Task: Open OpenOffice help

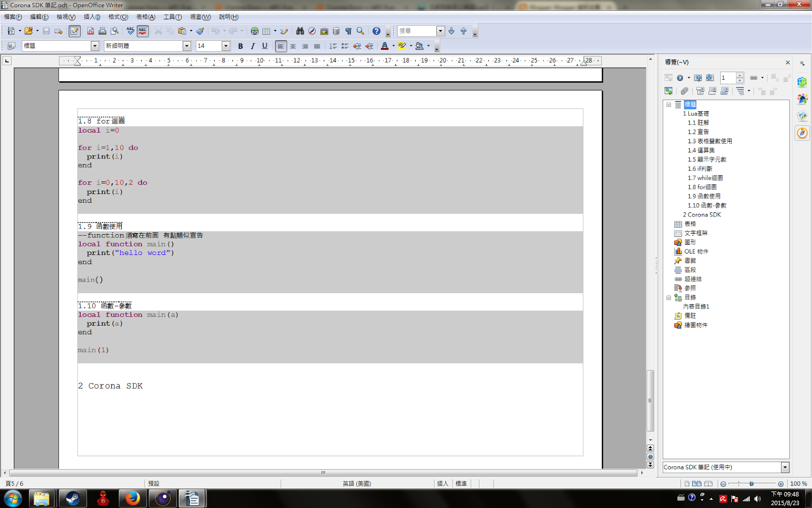Action: 376,31
